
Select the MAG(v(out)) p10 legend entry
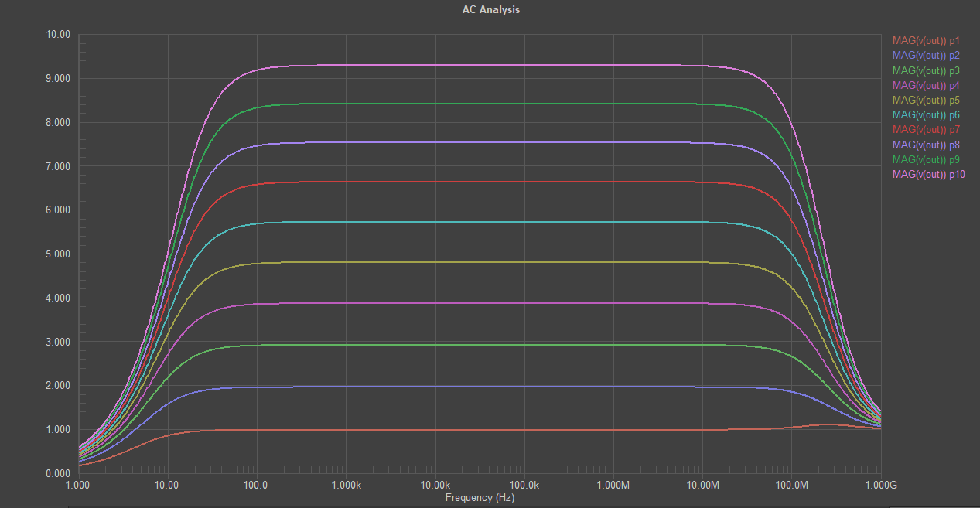(x=928, y=174)
